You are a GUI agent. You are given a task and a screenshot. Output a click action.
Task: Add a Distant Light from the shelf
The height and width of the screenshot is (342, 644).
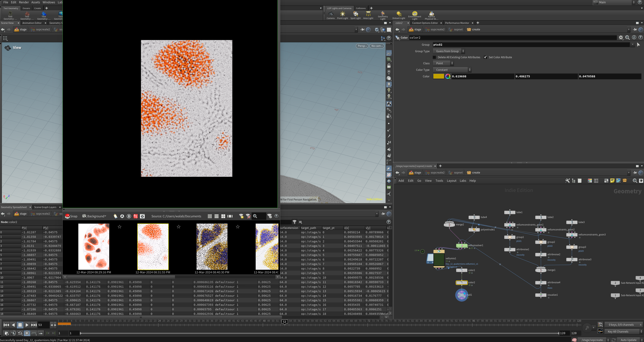(399, 15)
